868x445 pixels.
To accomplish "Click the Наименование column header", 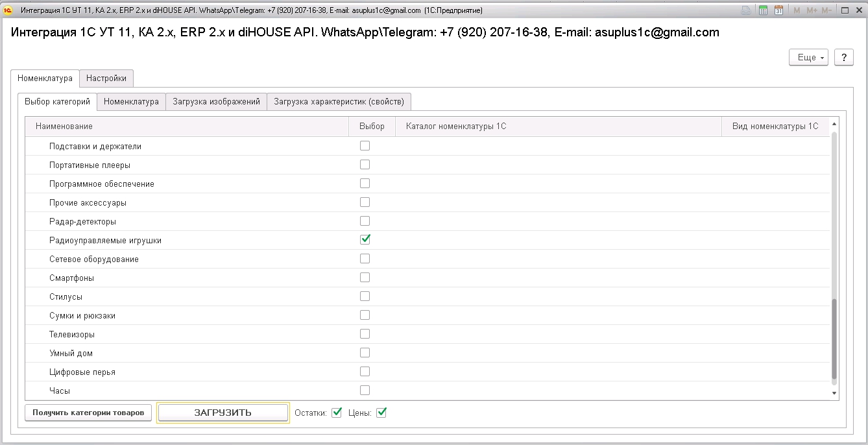I will click(187, 126).
